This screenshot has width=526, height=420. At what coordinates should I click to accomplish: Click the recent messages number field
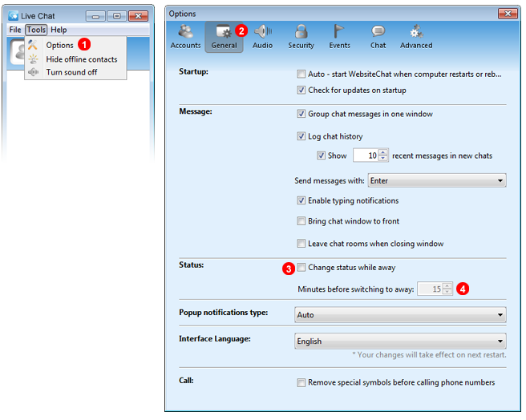tap(366, 155)
